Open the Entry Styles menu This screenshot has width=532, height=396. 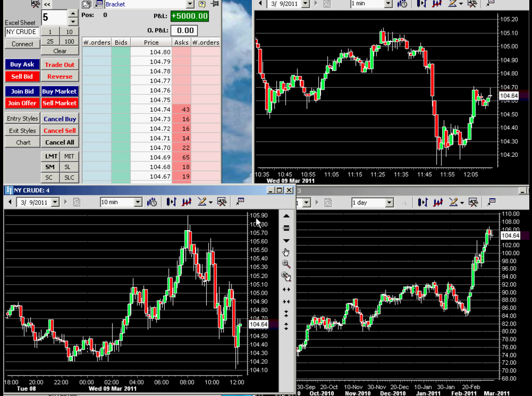coord(23,119)
